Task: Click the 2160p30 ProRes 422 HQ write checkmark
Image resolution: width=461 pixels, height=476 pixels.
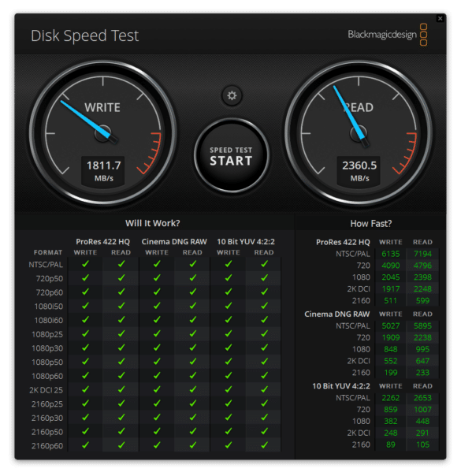Action: [x=85, y=418]
